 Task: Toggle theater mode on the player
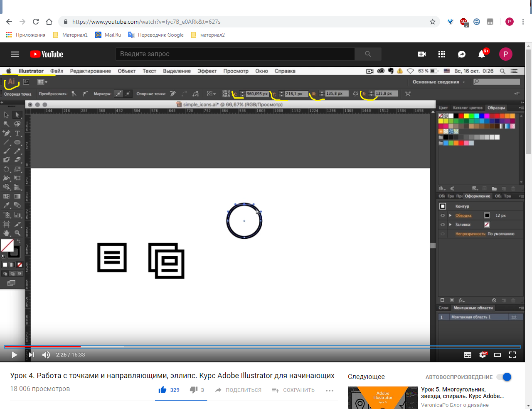[x=498, y=355]
